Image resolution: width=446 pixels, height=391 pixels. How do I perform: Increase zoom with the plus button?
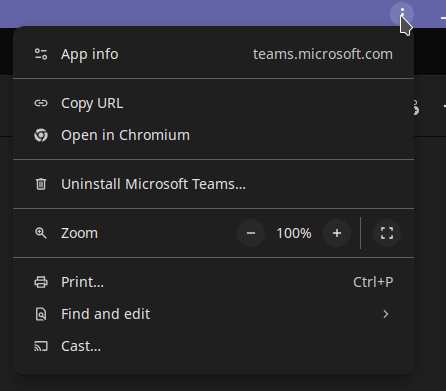(x=337, y=233)
